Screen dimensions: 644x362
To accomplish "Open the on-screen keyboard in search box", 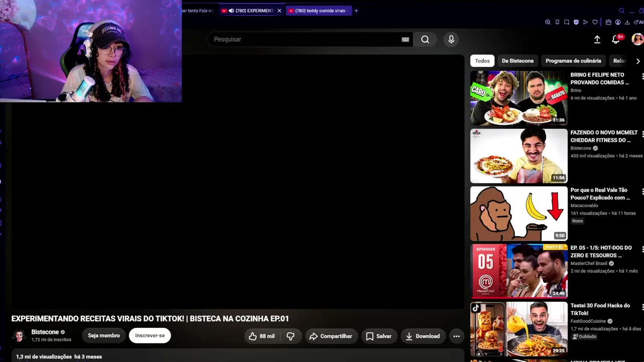I will tap(405, 40).
